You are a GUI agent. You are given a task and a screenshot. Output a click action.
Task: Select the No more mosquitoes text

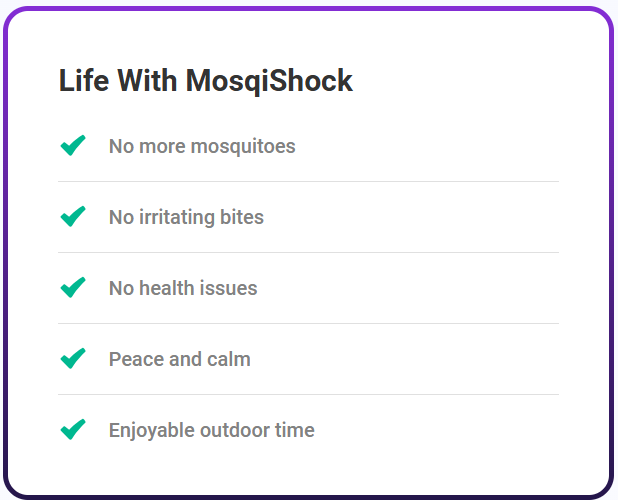pyautogui.click(x=202, y=146)
